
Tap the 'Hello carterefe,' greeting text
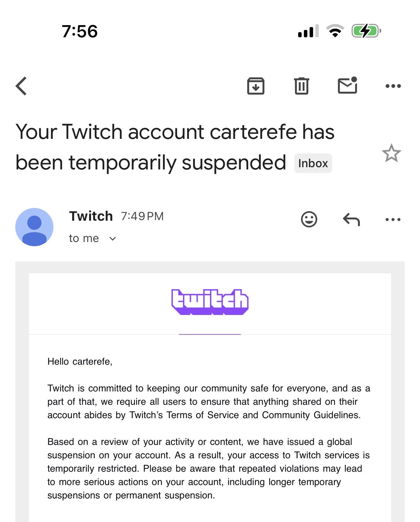click(x=80, y=361)
